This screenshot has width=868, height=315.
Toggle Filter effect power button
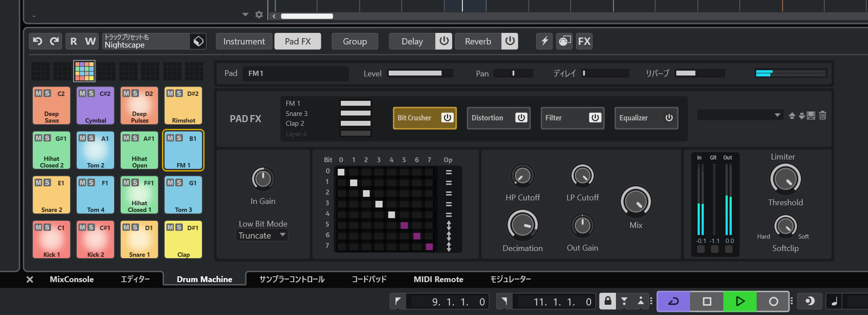595,118
